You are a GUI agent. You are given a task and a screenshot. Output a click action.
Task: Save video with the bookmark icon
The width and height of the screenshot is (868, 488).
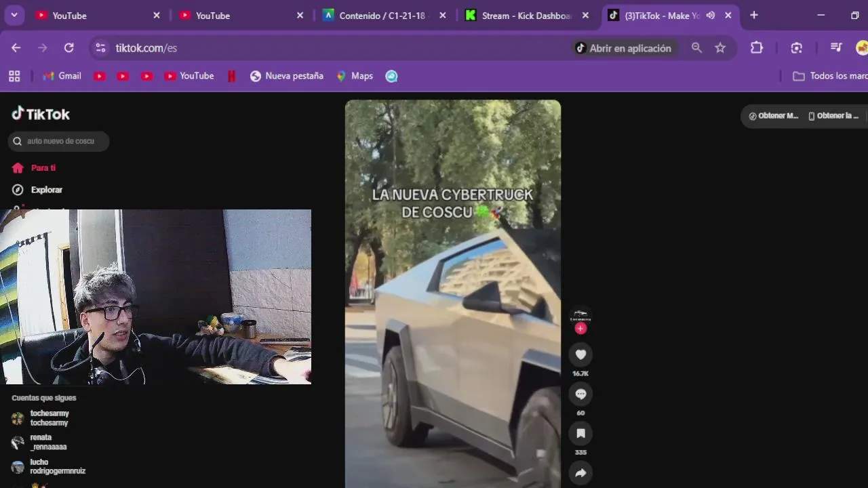coord(580,433)
